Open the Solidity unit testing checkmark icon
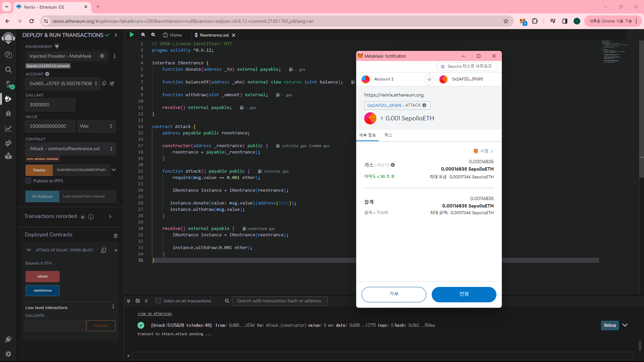This screenshot has height=362, width=644. click(8, 143)
